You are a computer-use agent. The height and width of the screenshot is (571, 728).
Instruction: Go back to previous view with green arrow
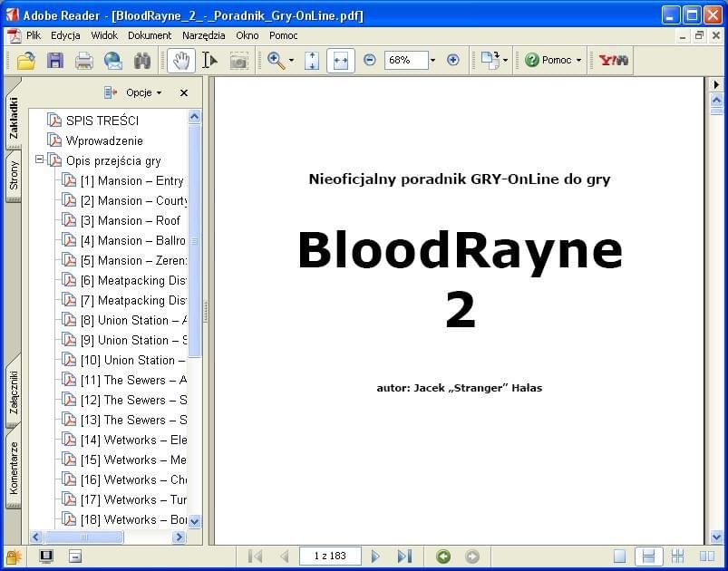click(x=443, y=556)
